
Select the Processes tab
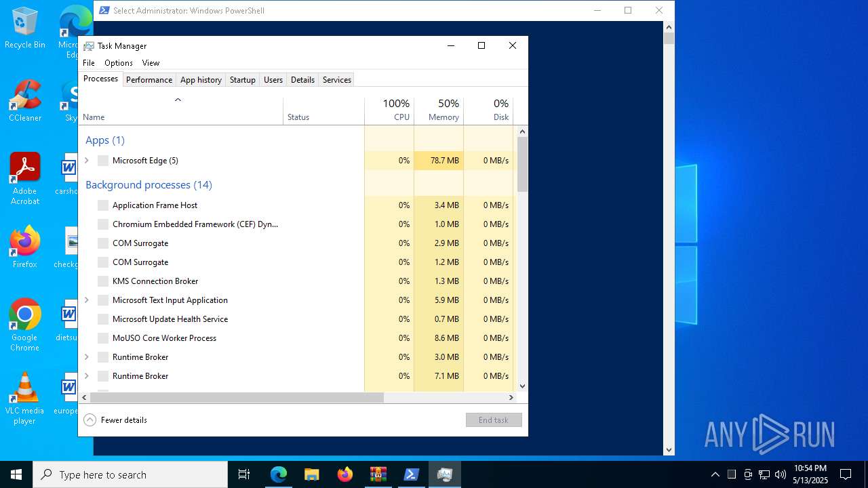[x=101, y=79]
